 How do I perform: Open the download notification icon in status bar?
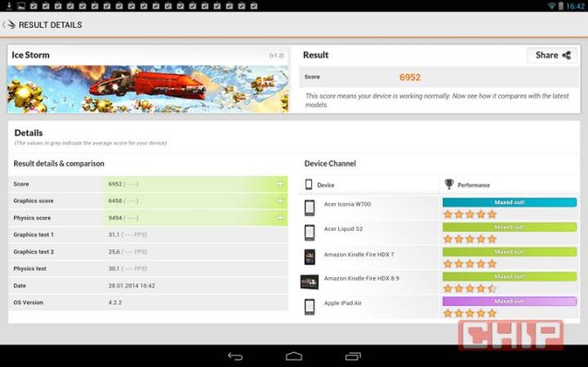coord(9,6)
